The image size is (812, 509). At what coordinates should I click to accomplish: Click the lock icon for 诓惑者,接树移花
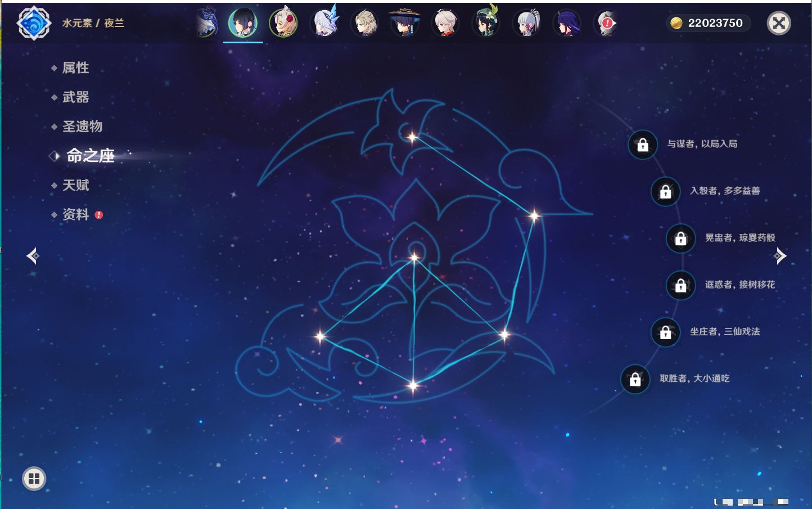[681, 285]
